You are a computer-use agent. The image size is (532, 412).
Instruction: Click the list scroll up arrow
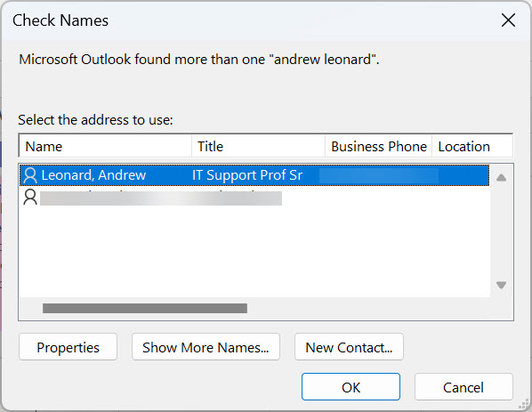[x=501, y=177]
